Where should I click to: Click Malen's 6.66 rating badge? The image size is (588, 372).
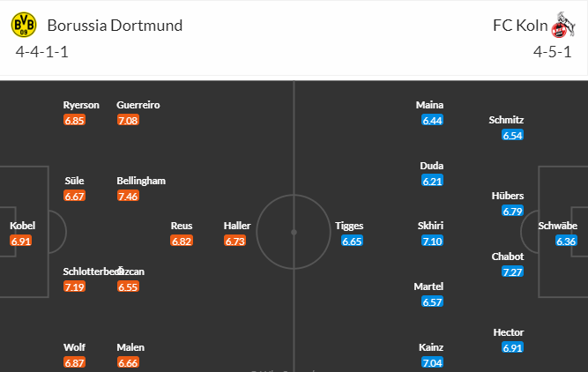(x=128, y=362)
